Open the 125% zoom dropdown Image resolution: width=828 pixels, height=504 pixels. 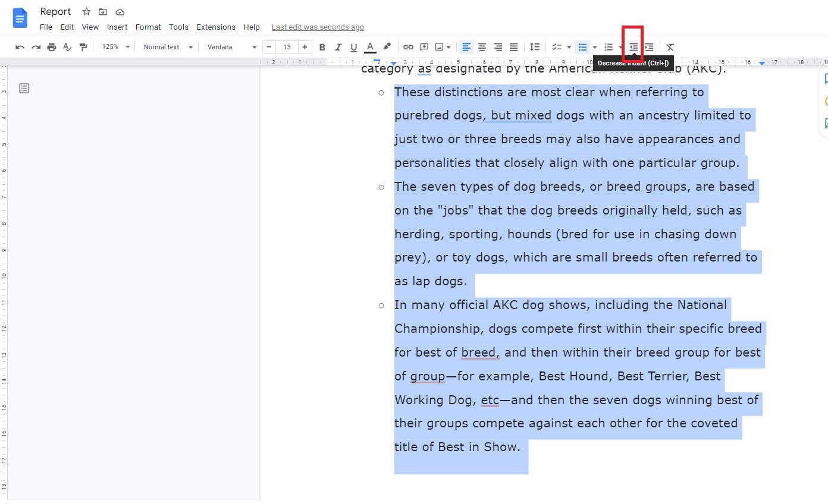[115, 47]
